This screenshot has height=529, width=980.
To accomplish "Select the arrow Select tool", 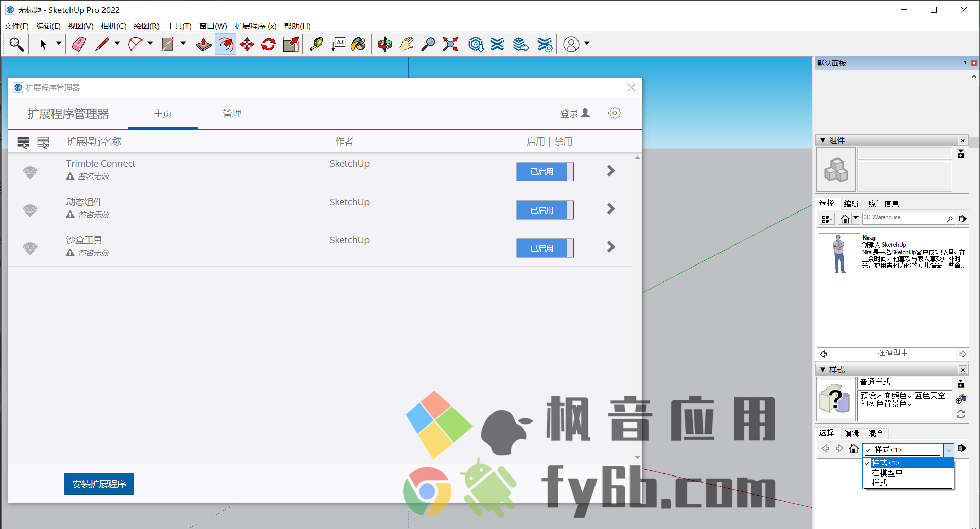I will 43,44.
